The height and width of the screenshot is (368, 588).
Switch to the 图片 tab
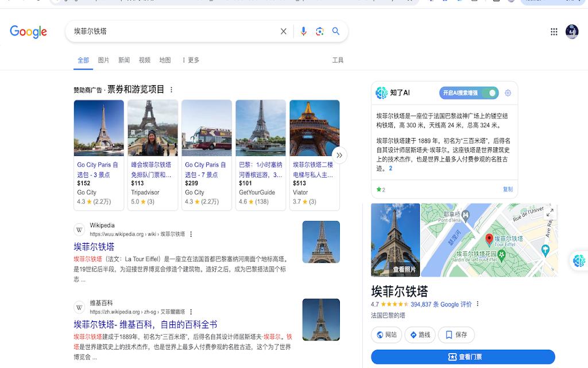(103, 60)
